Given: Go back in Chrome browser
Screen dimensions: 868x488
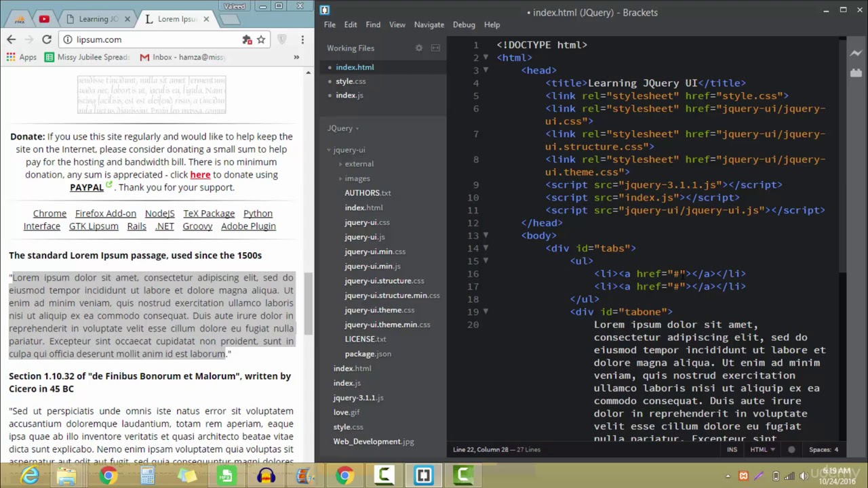Looking at the screenshot, I should pyautogui.click(x=11, y=39).
